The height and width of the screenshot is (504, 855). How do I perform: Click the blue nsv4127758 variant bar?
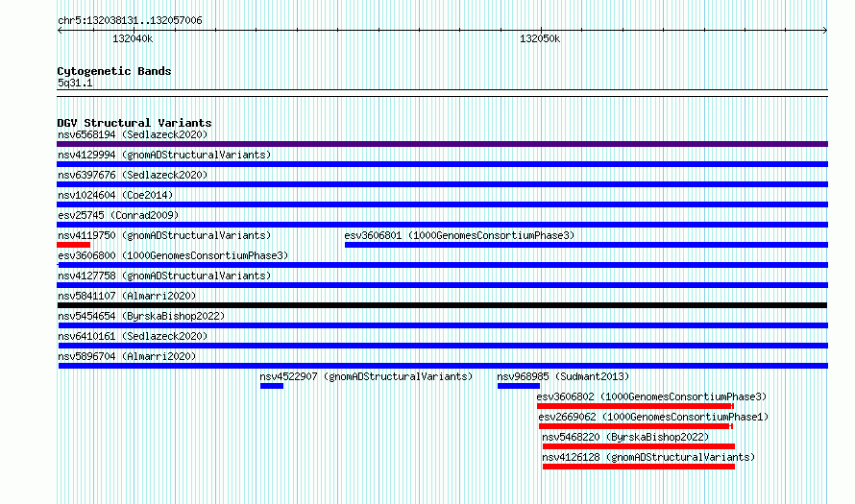pyautogui.click(x=442, y=285)
